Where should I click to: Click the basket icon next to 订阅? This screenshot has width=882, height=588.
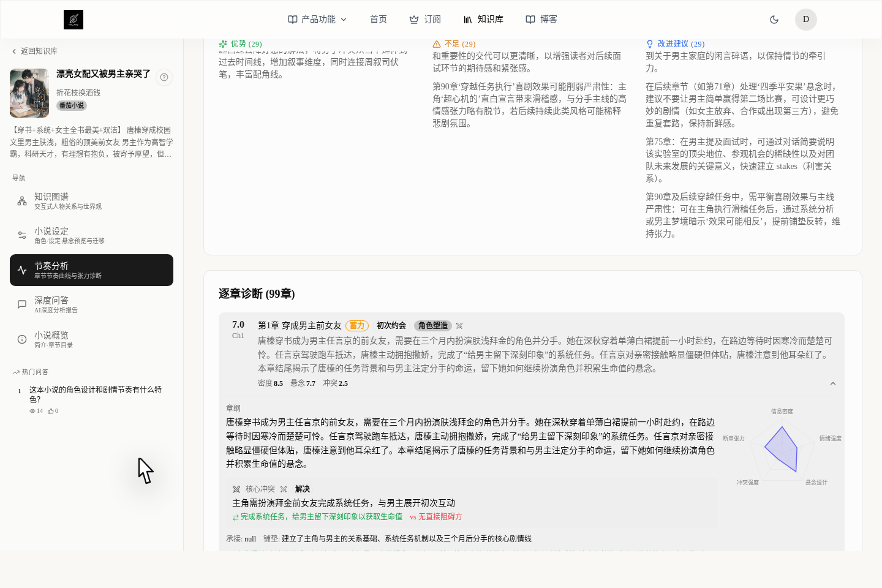[413, 19]
